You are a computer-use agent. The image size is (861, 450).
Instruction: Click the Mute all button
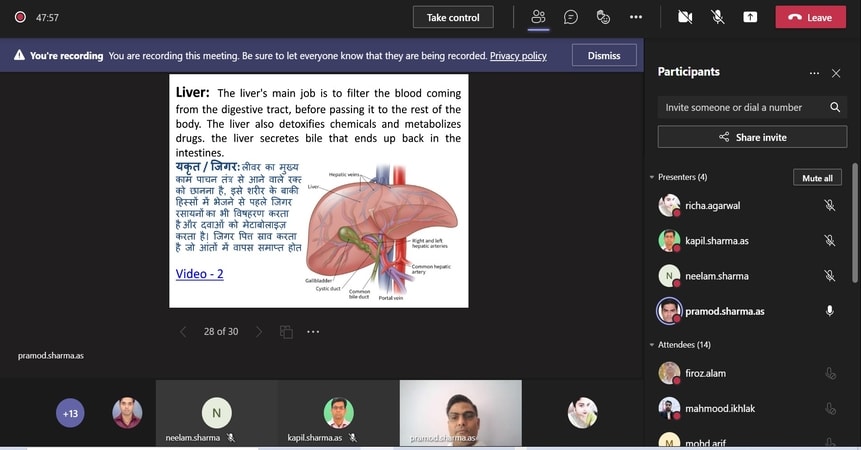coord(817,178)
